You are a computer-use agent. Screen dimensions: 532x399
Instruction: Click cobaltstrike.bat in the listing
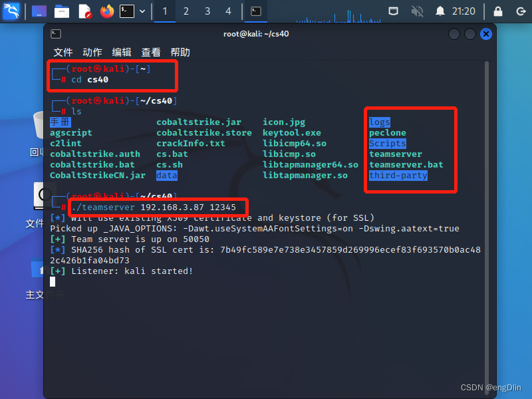click(x=92, y=164)
